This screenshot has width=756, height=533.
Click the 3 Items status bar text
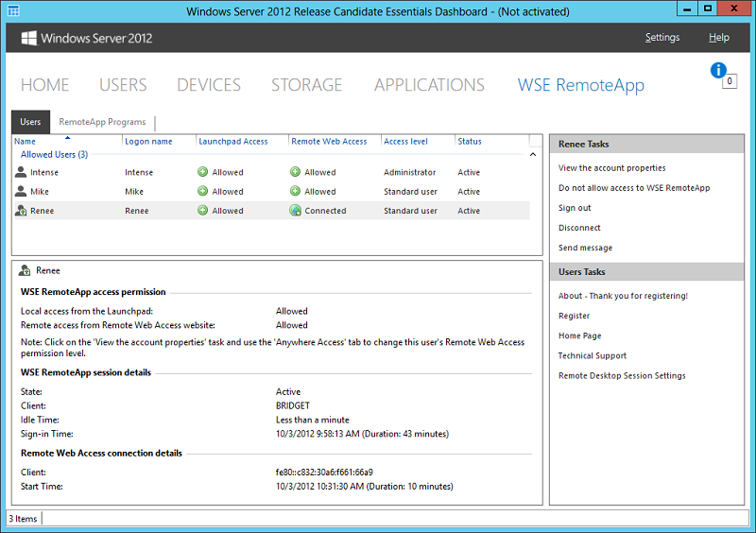point(23,519)
